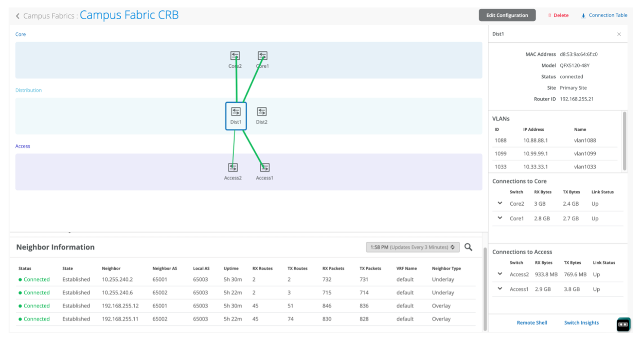
Task: Go back to Campus Fabrics list
Action: click(18, 16)
